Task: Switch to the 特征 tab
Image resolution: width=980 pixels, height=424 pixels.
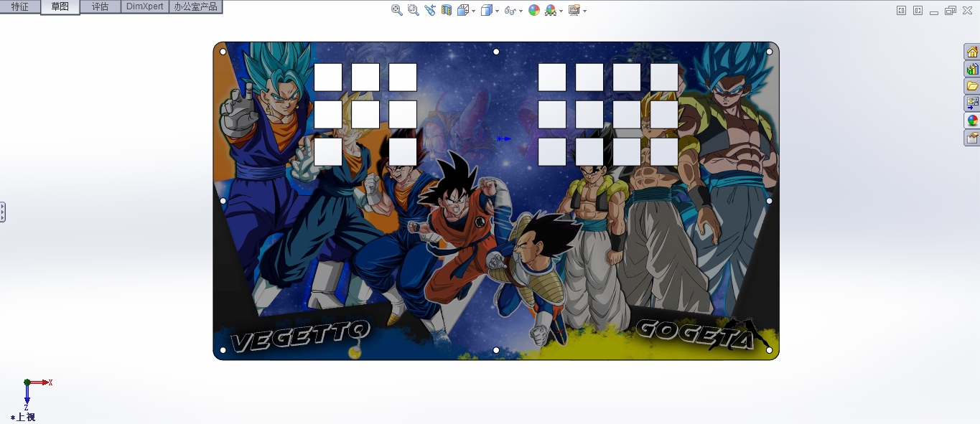Action: coord(20,6)
